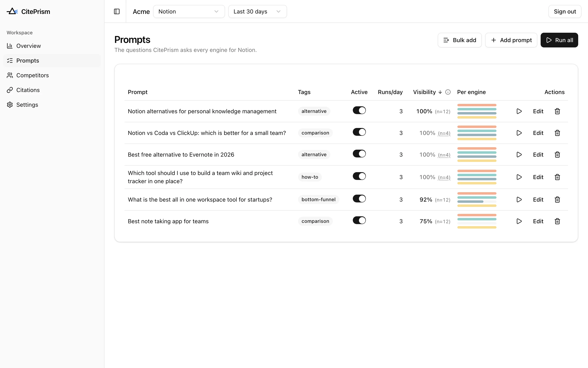Delete the 'Notion alternatives for personal knowledge' prompt
This screenshot has height=368, width=588.
tap(557, 111)
